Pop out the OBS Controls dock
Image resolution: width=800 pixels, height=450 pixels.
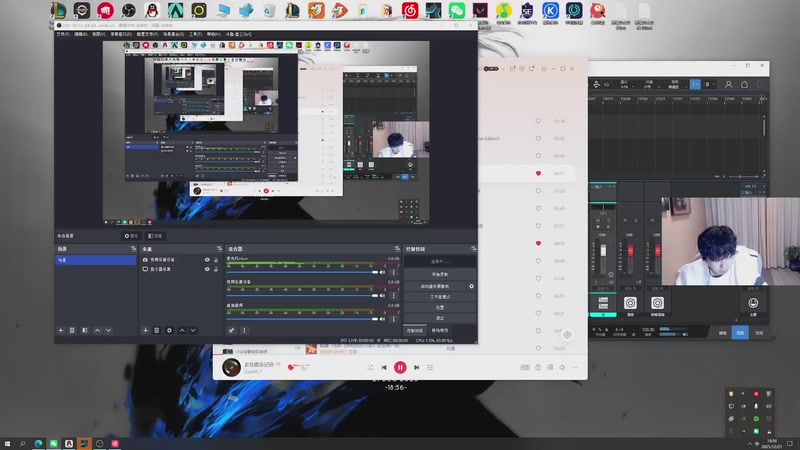click(x=473, y=249)
